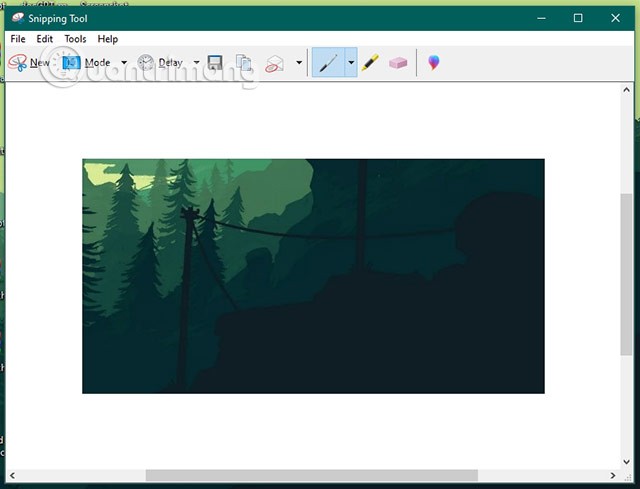Click the captured forest snip image

coord(313,276)
